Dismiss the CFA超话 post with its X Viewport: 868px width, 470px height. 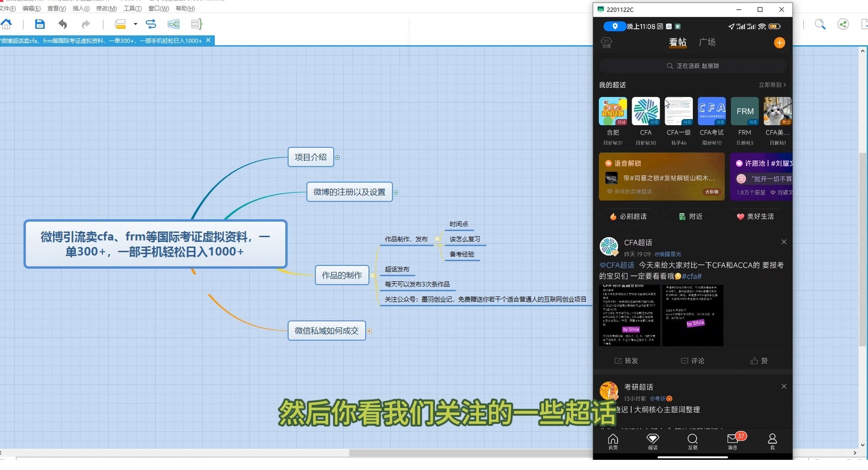(x=784, y=242)
